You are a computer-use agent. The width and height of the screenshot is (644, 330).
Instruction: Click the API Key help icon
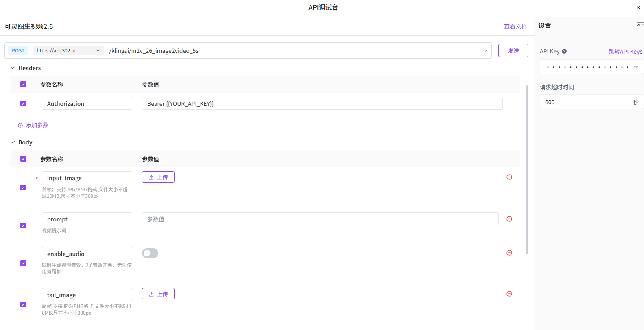pos(564,51)
